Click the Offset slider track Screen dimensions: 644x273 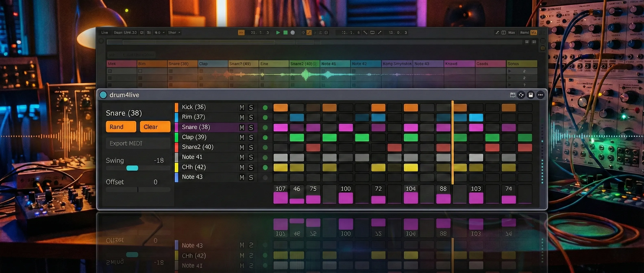pos(138,190)
